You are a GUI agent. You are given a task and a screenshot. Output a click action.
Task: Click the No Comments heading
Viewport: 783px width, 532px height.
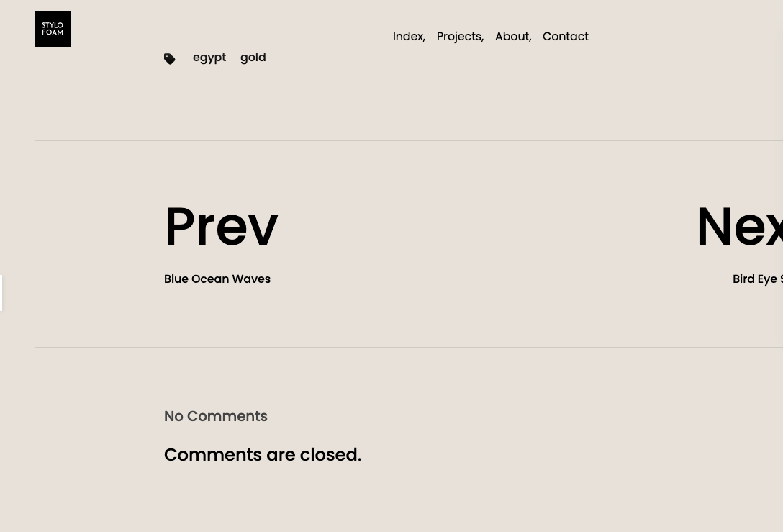[216, 416]
